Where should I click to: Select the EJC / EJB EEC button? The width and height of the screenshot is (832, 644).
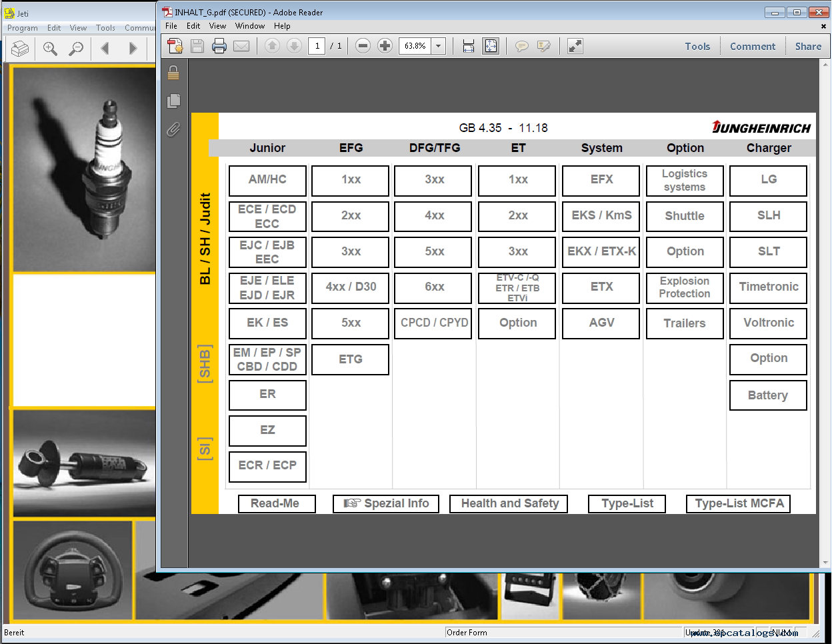[267, 252]
